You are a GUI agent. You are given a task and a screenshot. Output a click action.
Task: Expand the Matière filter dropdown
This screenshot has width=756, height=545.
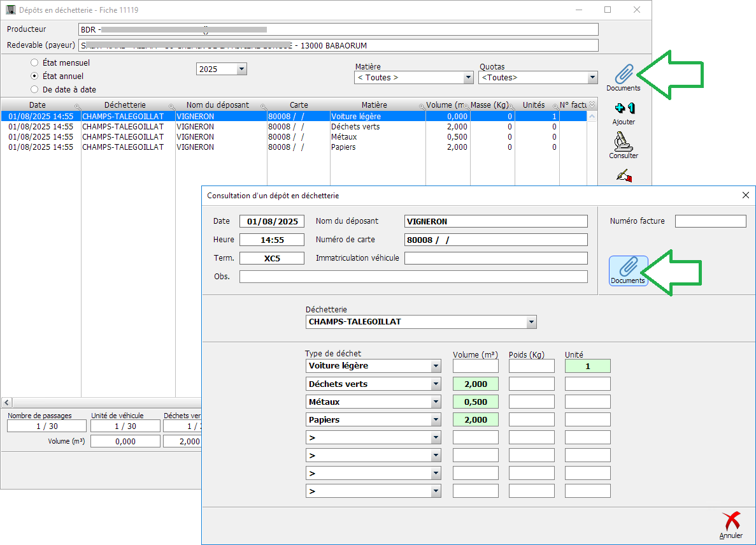pos(468,78)
